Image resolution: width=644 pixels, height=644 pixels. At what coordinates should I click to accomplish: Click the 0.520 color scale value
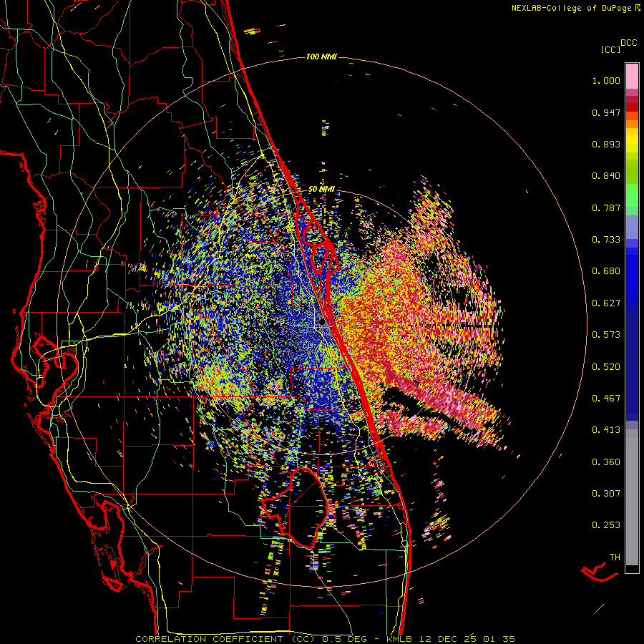coord(606,367)
